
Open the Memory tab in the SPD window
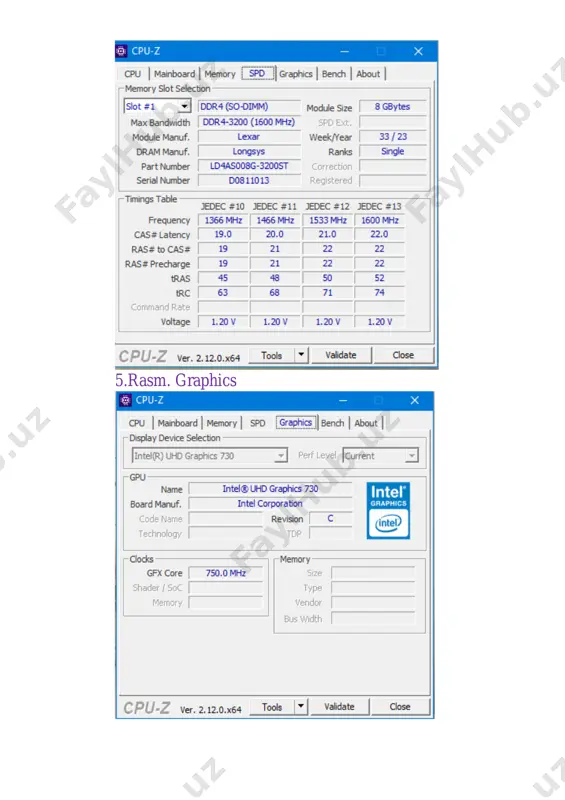[x=220, y=74]
